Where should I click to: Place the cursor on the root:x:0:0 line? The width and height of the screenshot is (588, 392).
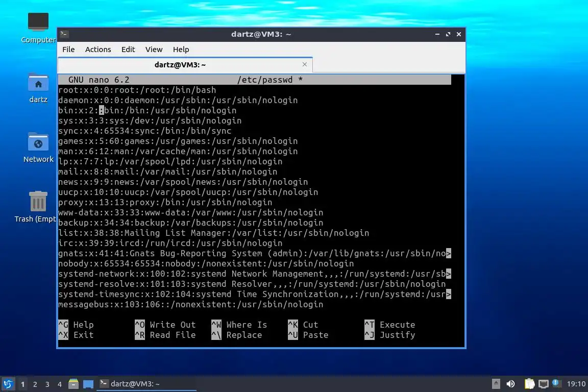[137, 90]
